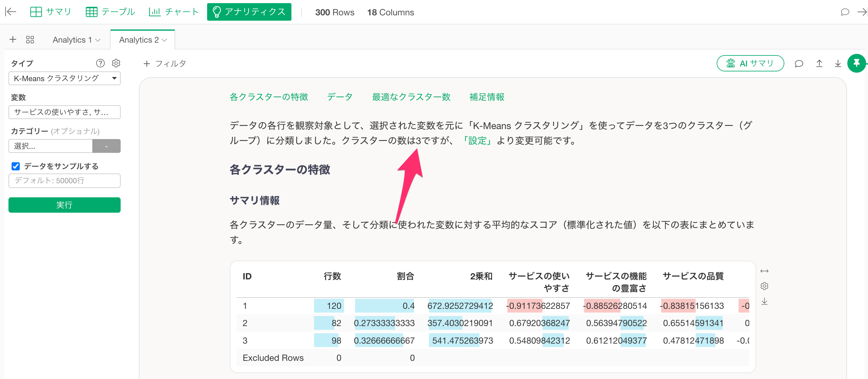Click the export upload icon
868x379 pixels.
click(819, 63)
